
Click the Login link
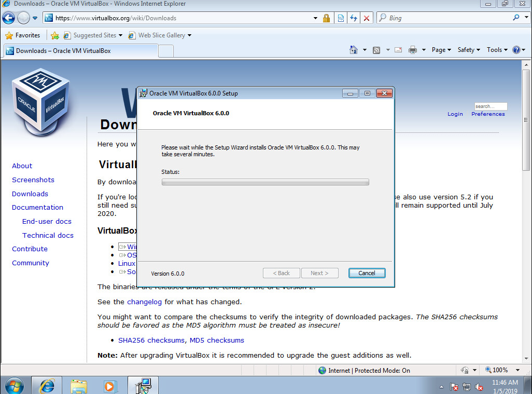(x=455, y=114)
